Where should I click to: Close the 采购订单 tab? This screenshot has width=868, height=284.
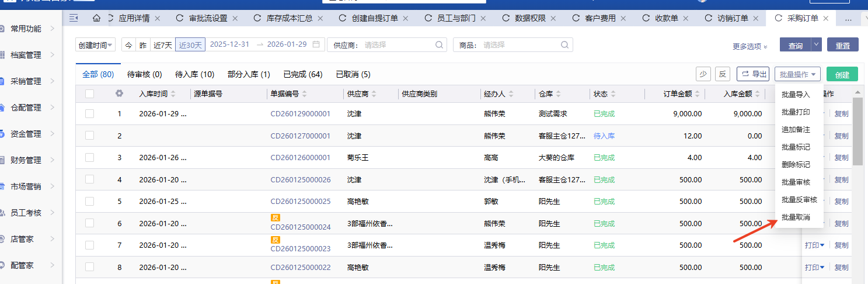pyautogui.click(x=825, y=18)
